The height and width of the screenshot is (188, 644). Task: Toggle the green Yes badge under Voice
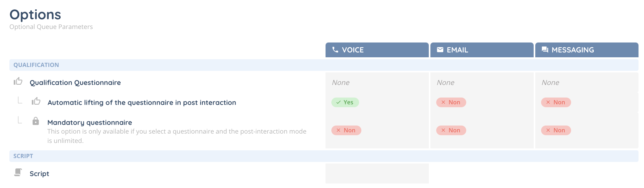[345, 102]
